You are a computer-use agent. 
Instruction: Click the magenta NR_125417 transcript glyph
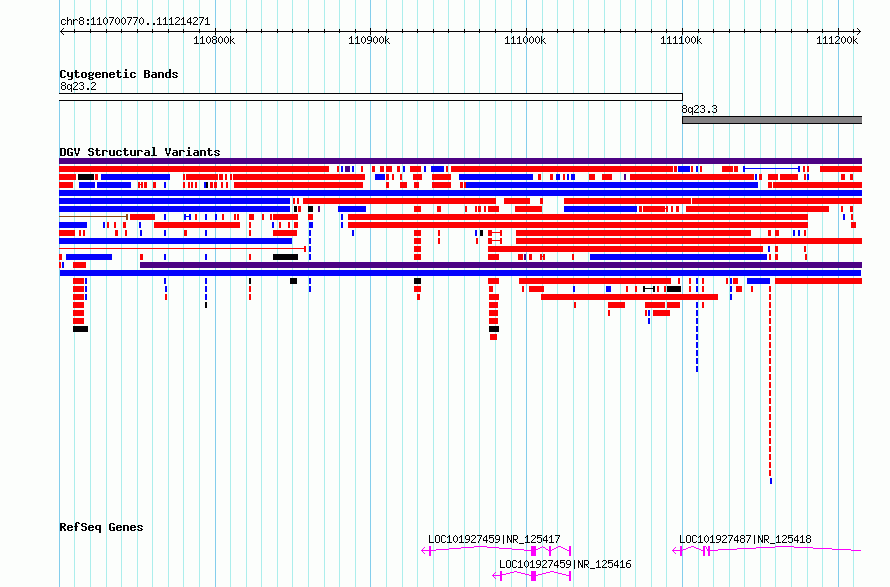coord(496,551)
